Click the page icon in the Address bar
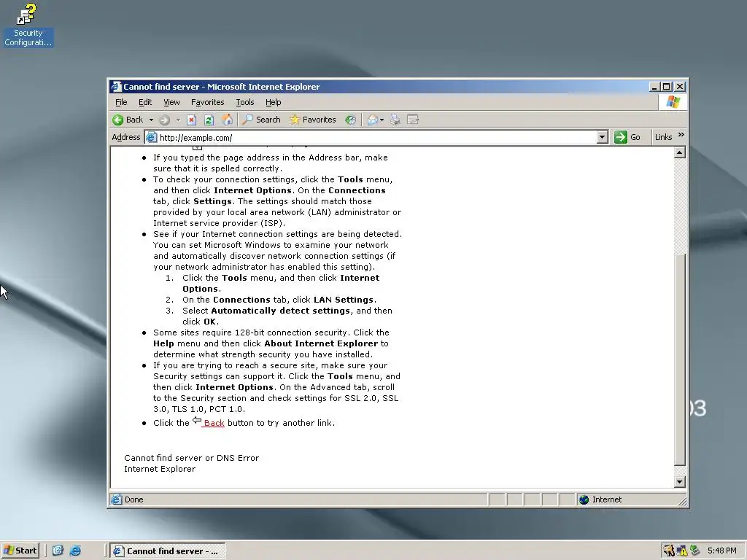 [x=152, y=138]
